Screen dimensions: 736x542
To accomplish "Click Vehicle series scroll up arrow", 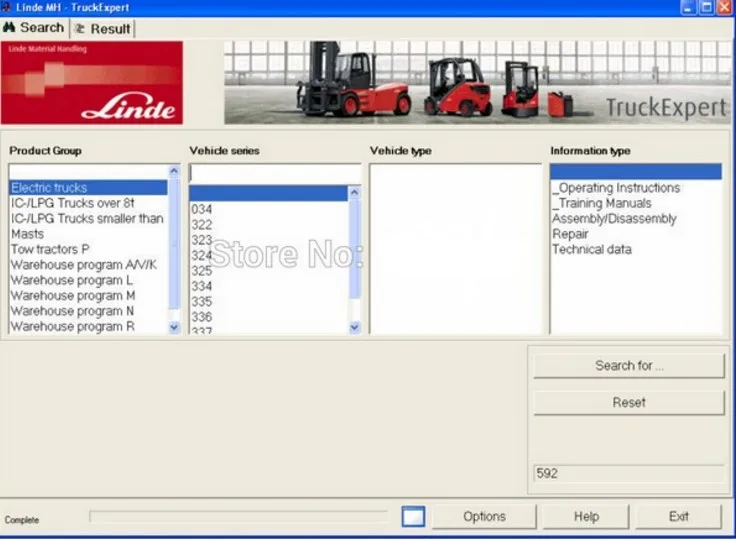I will coord(355,192).
